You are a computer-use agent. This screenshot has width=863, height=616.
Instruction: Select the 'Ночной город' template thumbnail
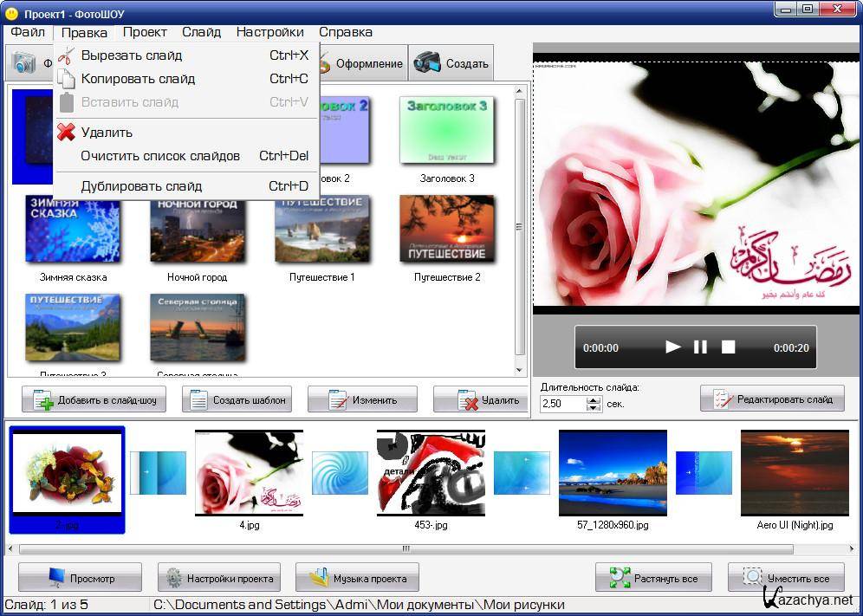tap(198, 230)
